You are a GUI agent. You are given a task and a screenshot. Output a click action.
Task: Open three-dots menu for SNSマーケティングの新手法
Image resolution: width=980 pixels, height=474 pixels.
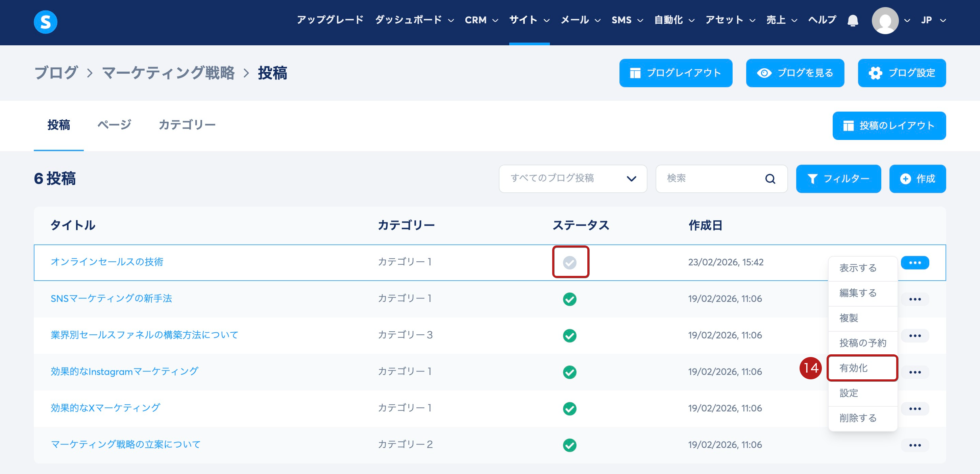pyautogui.click(x=914, y=299)
